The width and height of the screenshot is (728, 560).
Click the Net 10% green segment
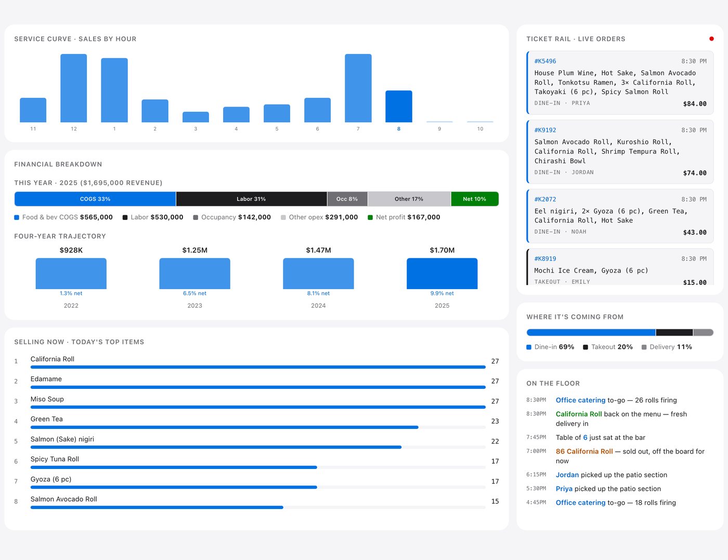coord(475,199)
